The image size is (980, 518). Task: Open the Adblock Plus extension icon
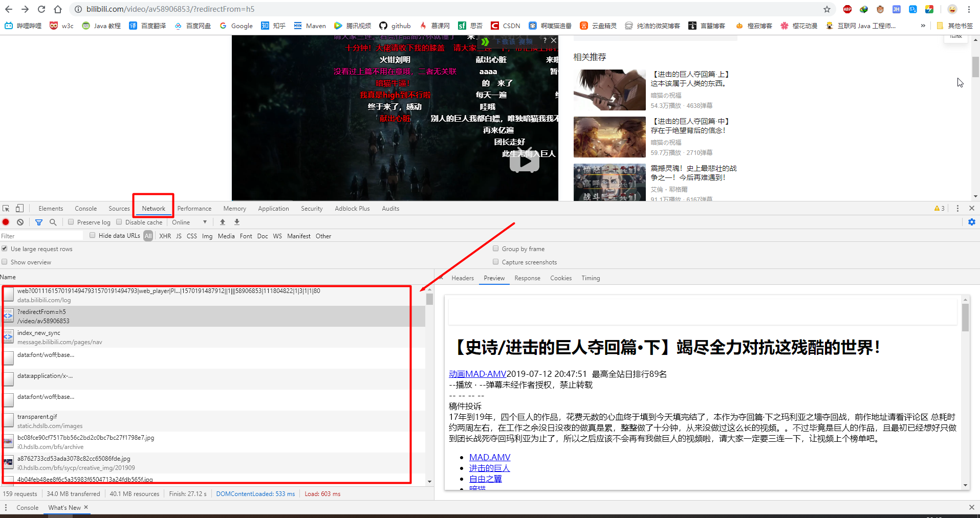(847, 9)
